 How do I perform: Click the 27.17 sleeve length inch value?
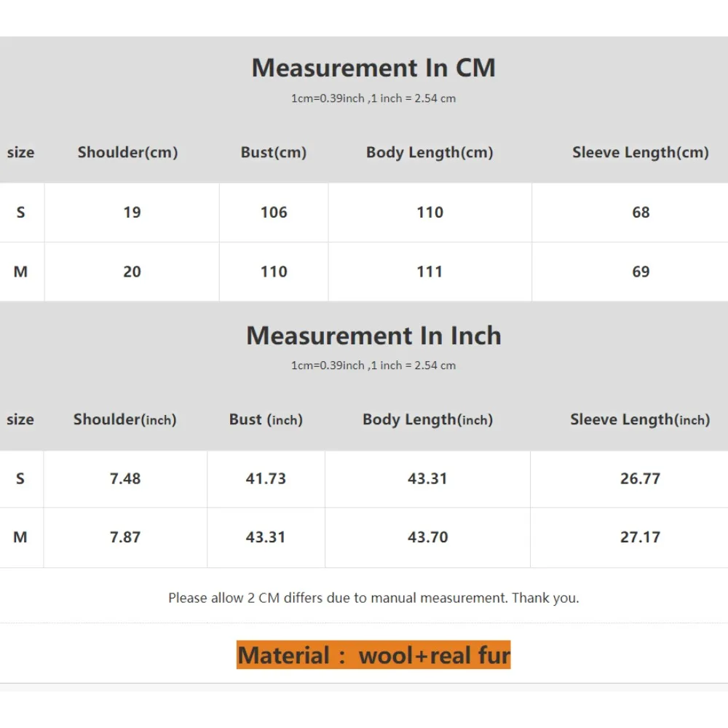coord(640,537)
